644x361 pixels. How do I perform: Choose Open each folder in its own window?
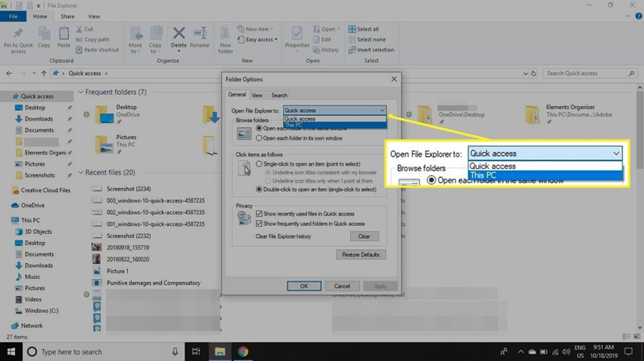tap(259, 138)
